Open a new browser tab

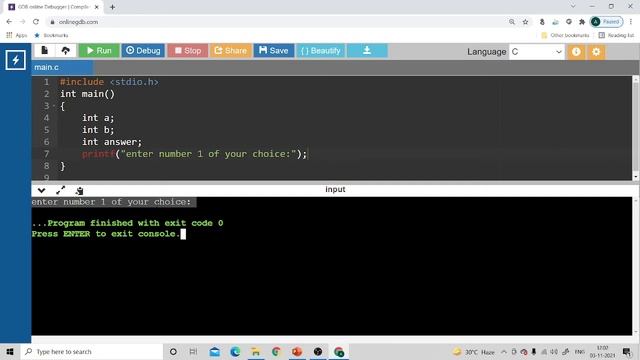pos(112,7)
